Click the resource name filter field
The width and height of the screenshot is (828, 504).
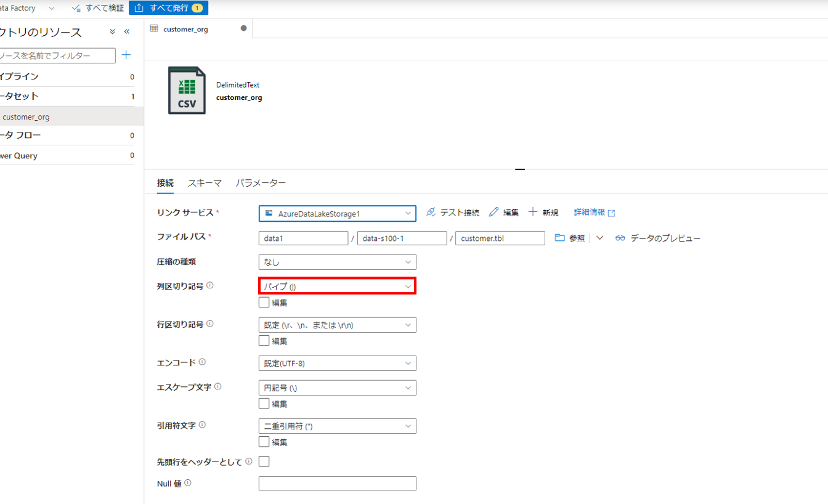click(57, 55)
